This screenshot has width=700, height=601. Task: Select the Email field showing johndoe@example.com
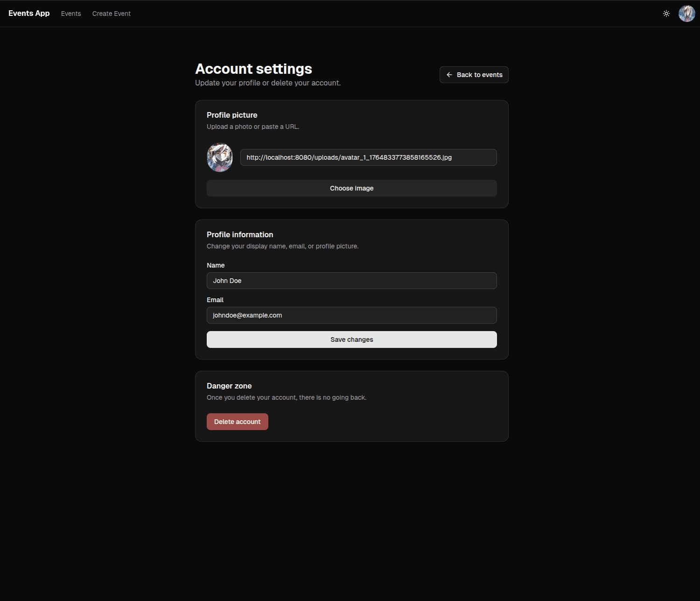click(351, 315)
